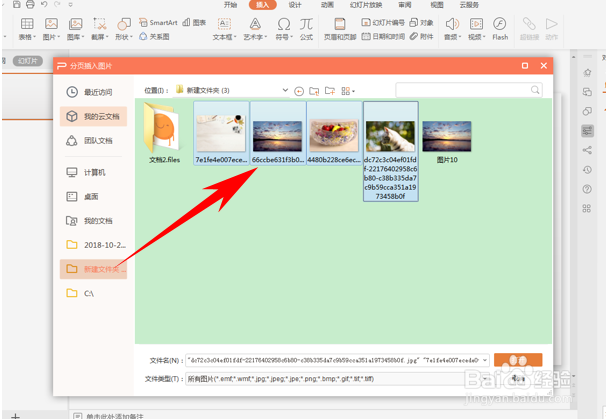606x419 pixels.
Task: Select the 66ccbe631f3b0... sunset image
Action: [278, 133]
